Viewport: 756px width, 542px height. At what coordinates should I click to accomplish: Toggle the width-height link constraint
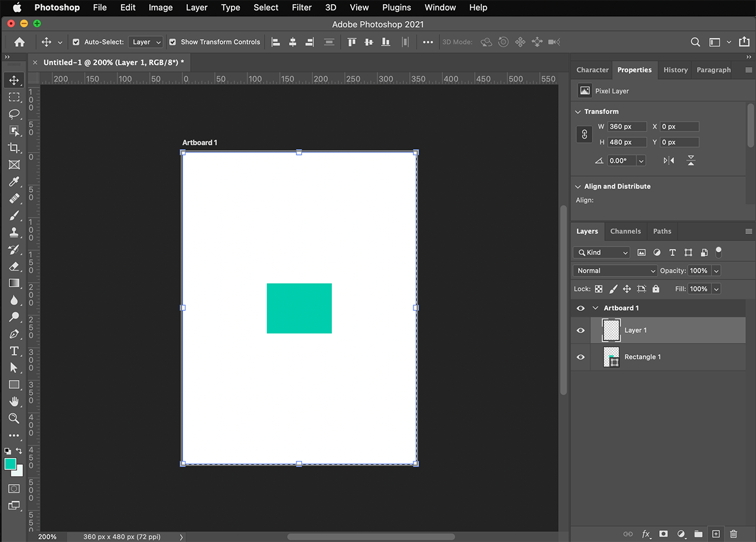(584, 134)
